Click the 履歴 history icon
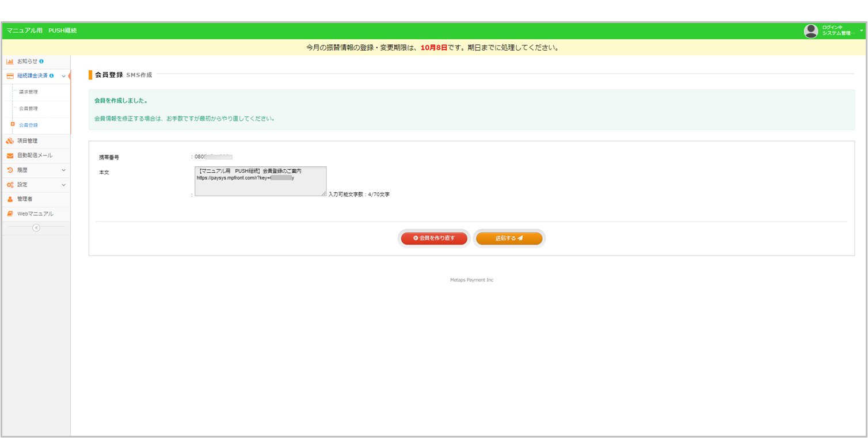Screen dimensions: 868x438 [10, 170]
